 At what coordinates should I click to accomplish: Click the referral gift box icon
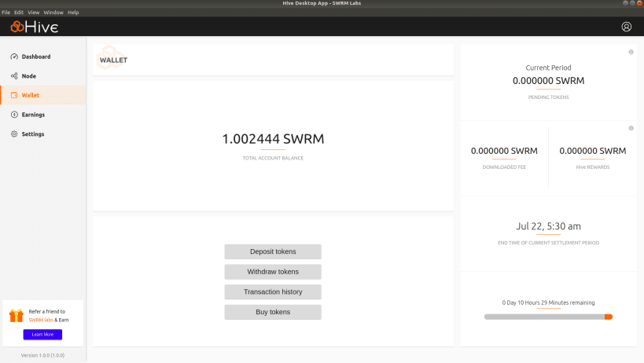(x=17, y=315)
